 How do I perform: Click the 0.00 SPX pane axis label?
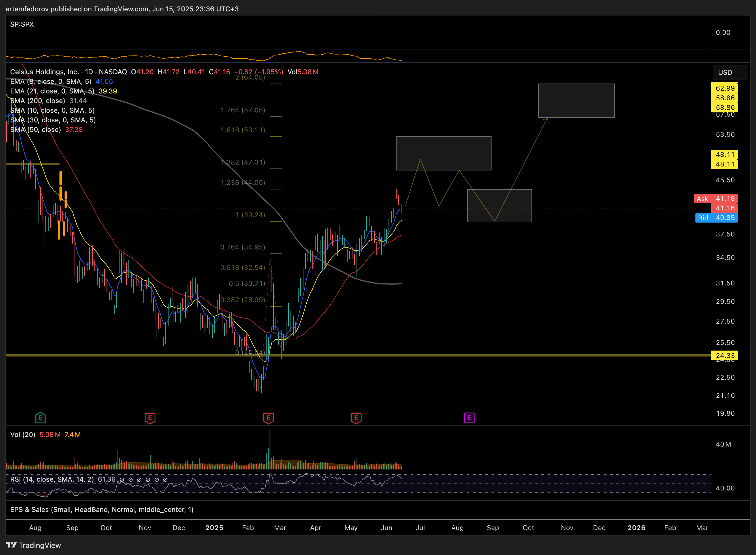click(723, 32)
